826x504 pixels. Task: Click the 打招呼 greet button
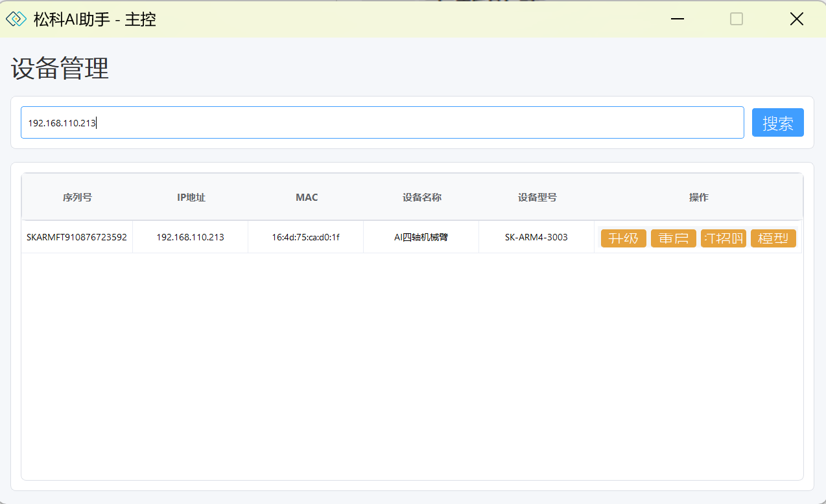723,238
